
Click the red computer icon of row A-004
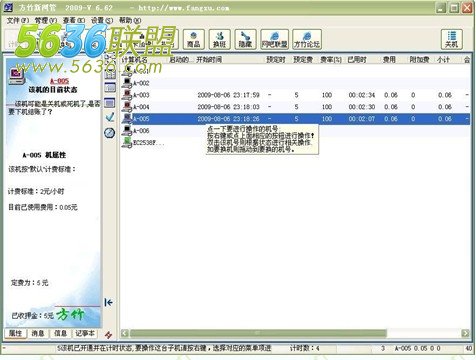click(x=127, y=106)
